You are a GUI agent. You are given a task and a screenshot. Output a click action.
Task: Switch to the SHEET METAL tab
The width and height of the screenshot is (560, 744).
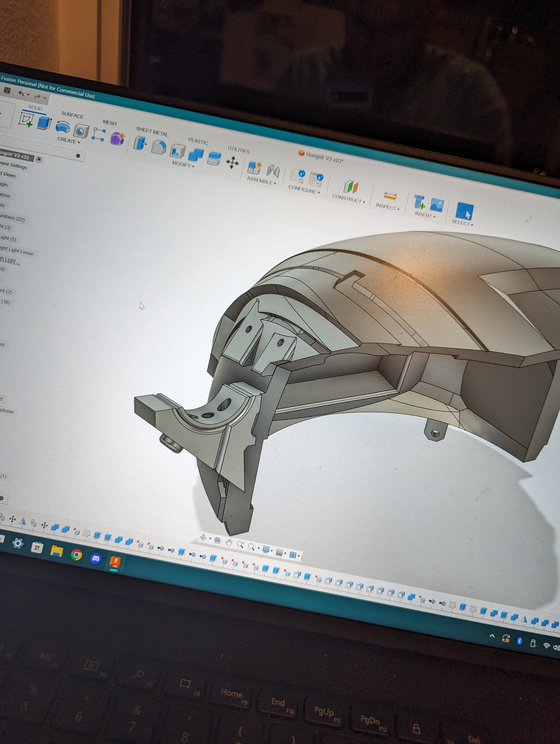(x=152, y=131)
